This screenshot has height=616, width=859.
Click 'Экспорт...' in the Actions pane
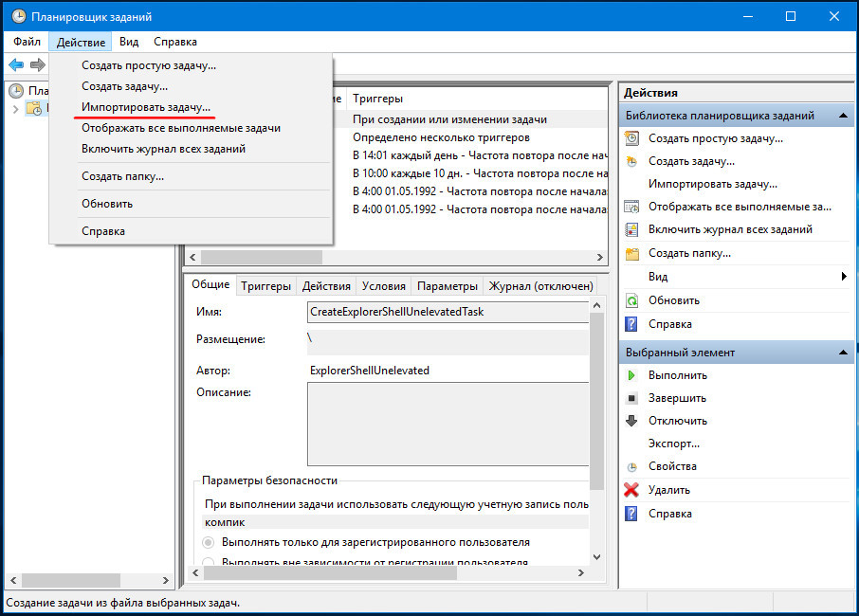(674, 444)
